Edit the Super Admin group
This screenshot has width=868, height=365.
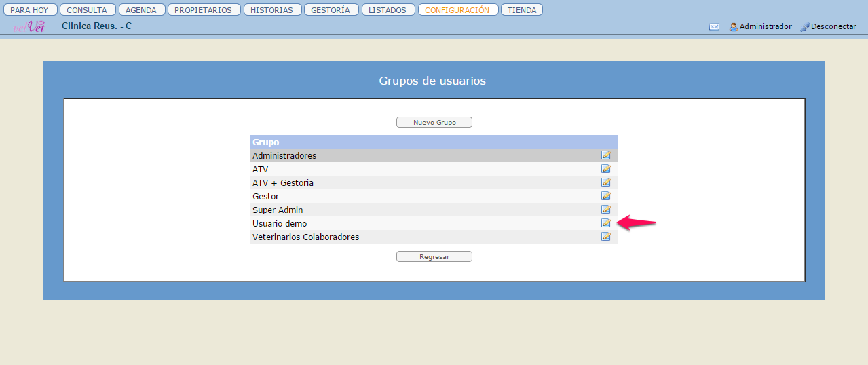tap(605, 210)
